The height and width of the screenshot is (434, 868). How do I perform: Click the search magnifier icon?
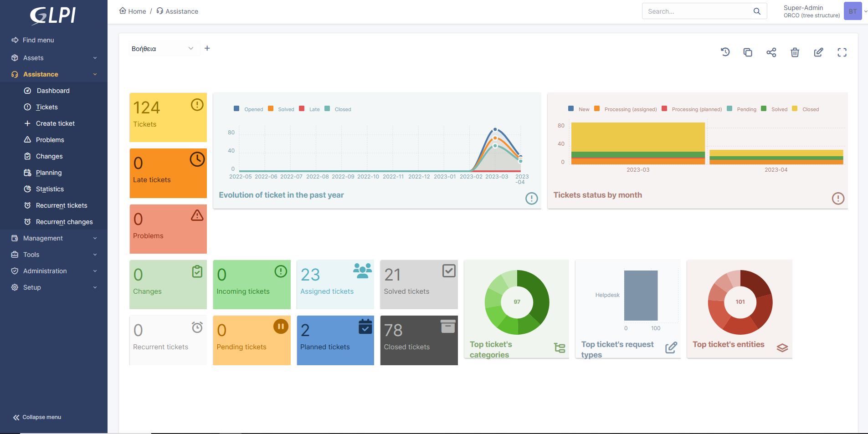pyautogui.click(x=757, y=11)
